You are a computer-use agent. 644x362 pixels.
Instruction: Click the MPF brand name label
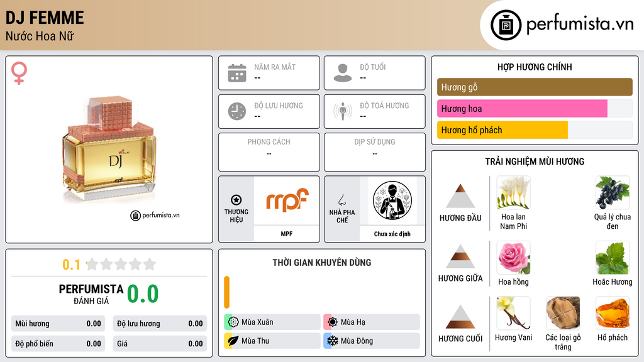pyautogui.click(x=287, y=234)
